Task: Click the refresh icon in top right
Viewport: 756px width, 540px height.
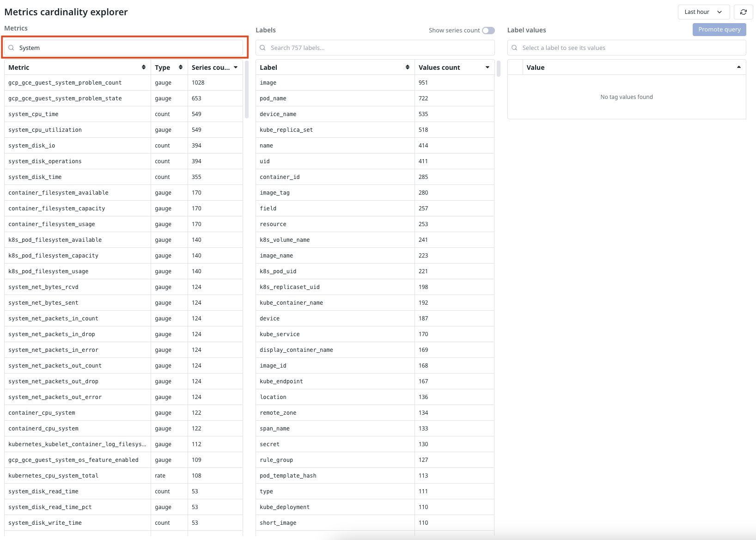Action: coord(744,12)
